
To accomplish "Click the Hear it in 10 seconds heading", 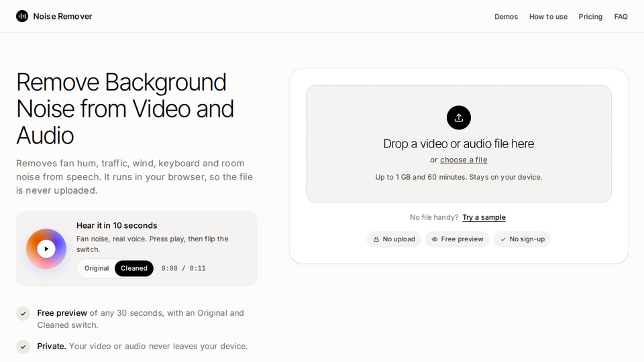I will (117, 225).
